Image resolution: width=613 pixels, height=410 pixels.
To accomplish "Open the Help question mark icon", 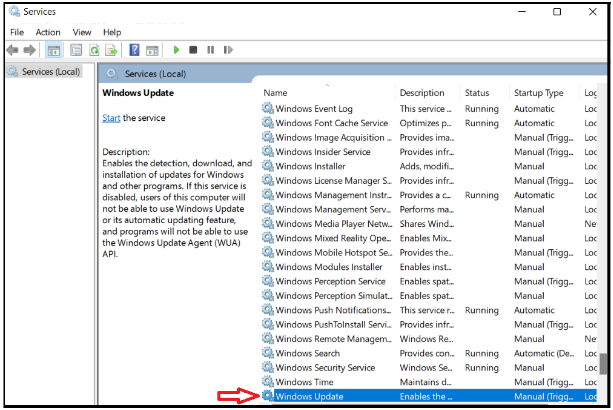I will click(x=134, y=50).
